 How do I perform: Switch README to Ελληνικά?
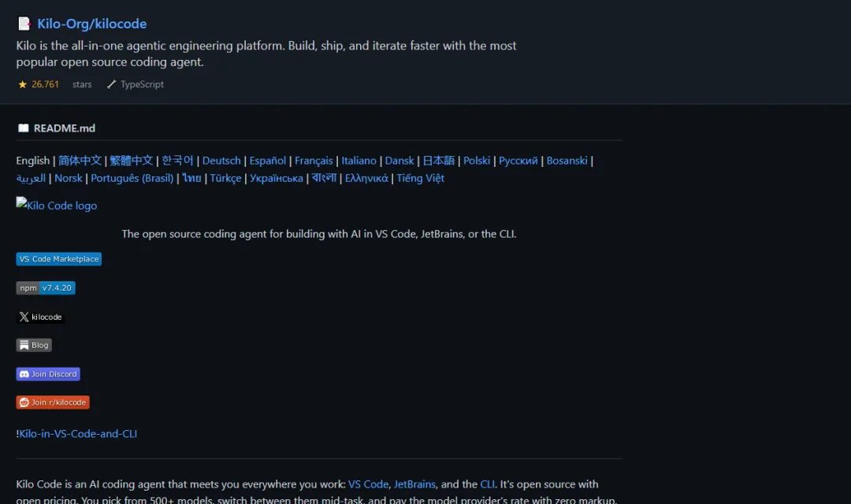pyautogui.click(x=366, y=178)
